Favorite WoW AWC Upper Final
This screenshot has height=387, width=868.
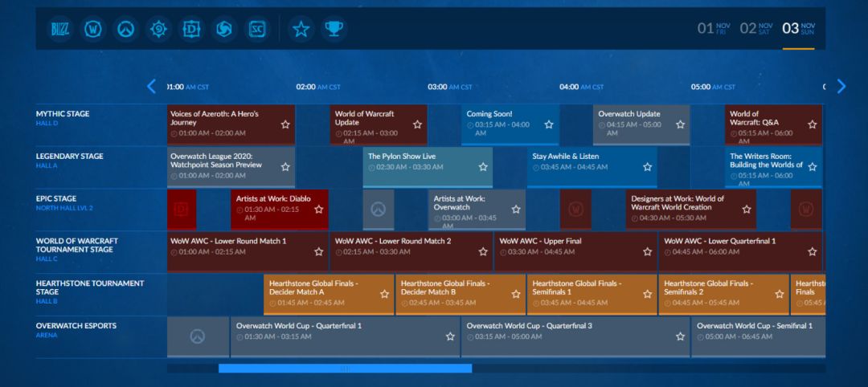click(x=648, y=251)
